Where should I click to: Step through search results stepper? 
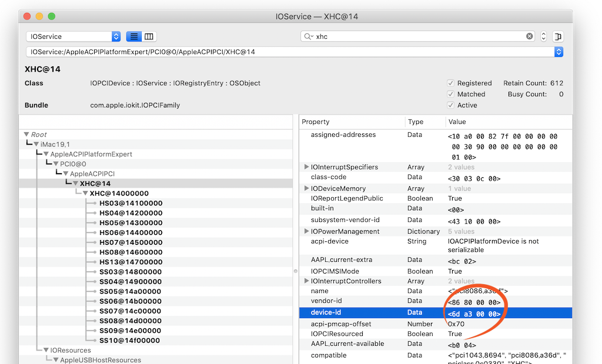tap(543, 36)
